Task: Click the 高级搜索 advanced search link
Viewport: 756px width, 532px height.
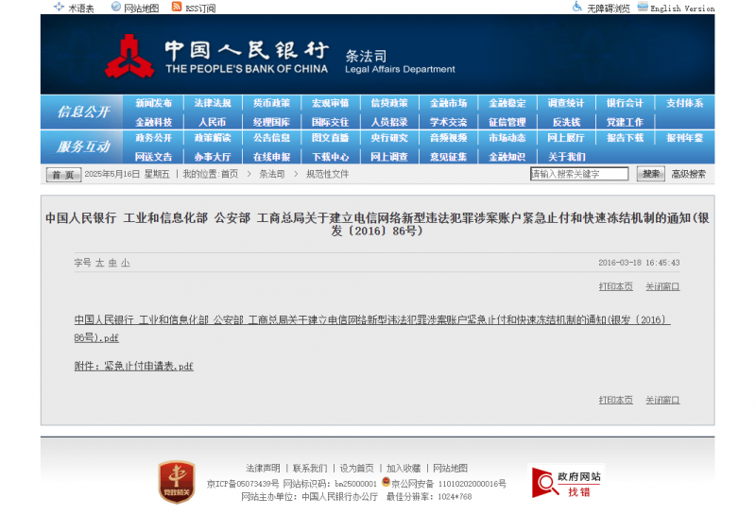Action: click(x=688, y=174)
